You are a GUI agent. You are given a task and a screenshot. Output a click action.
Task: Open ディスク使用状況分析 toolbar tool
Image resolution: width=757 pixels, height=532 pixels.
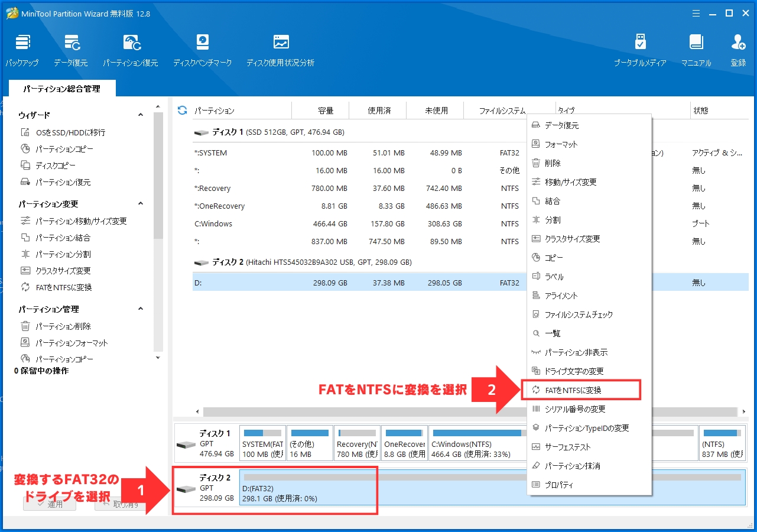(x=280, y=50)
